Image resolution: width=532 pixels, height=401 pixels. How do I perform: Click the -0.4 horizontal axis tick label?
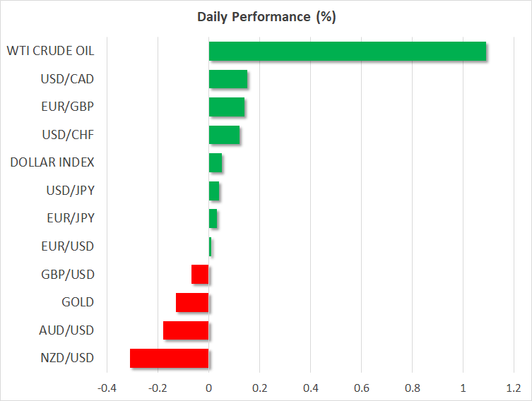pos(107,388)
